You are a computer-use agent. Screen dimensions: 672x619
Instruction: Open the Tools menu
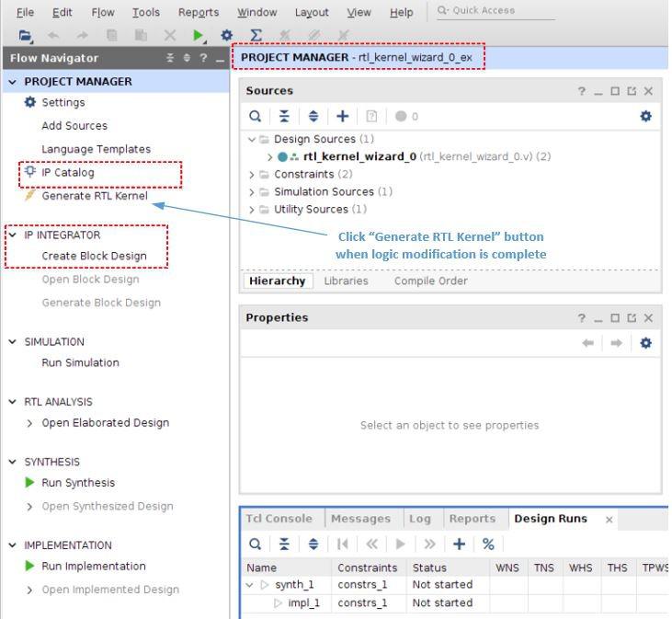[x=146, y=13]
